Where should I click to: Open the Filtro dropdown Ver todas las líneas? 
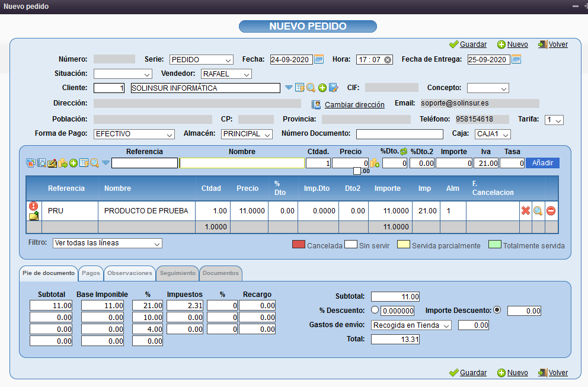(x=107, y=243)
